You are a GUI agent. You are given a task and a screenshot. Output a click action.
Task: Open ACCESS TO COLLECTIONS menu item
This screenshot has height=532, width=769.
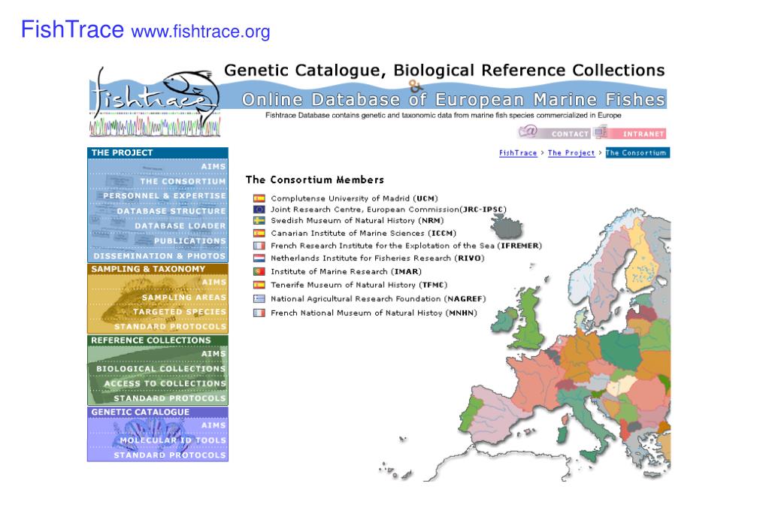(x=165, y=383)
